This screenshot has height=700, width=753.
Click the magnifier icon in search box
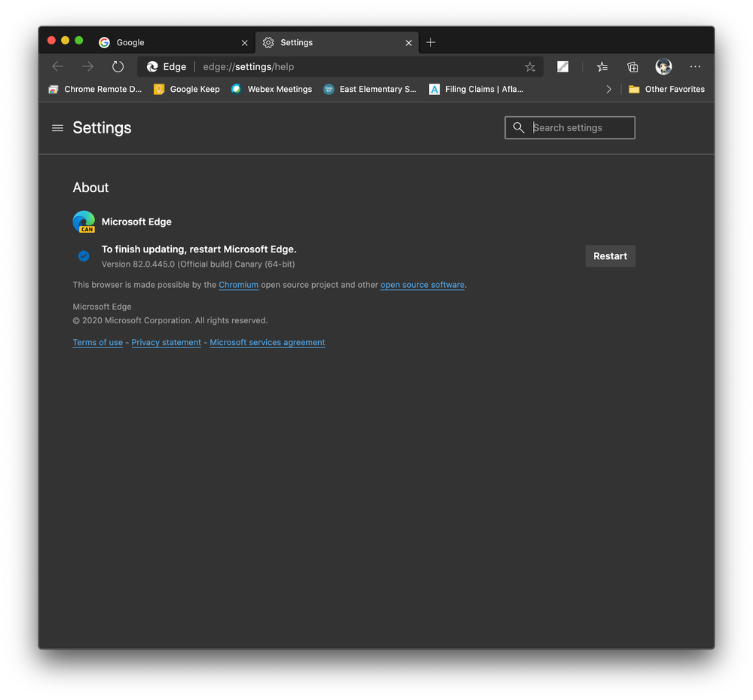tap(519, 127)
